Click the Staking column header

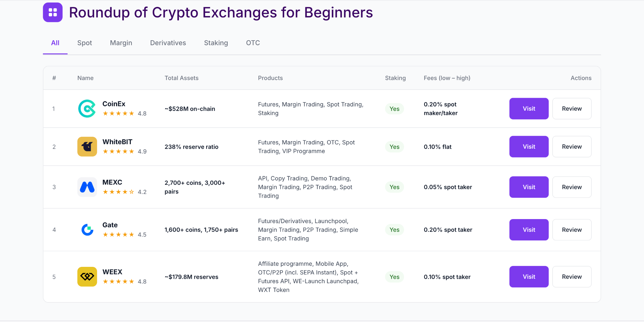pyautogui.click(x=395, y=78)
